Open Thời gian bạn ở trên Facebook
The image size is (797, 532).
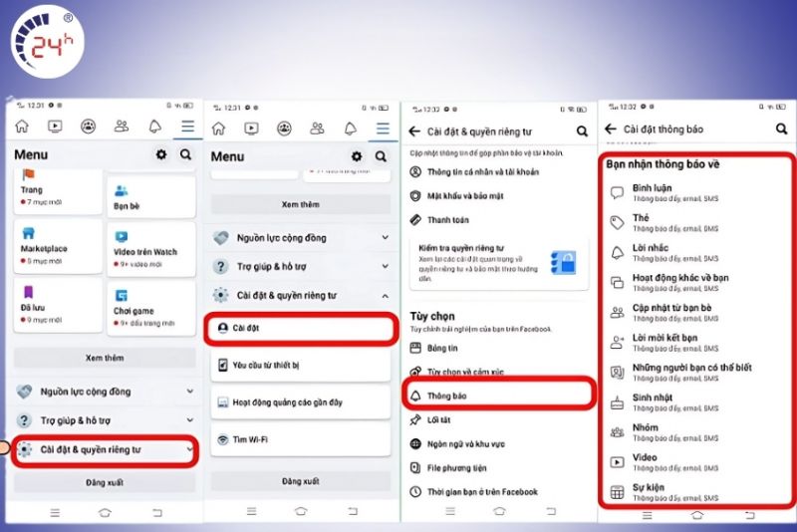[498, 492]
